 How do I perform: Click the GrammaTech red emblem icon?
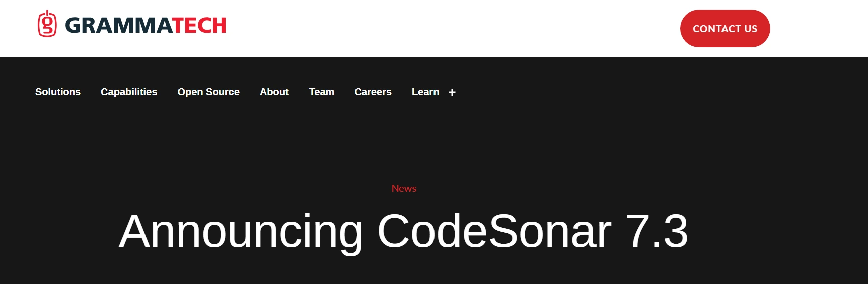pyautogui.click(x=47, y=24)
